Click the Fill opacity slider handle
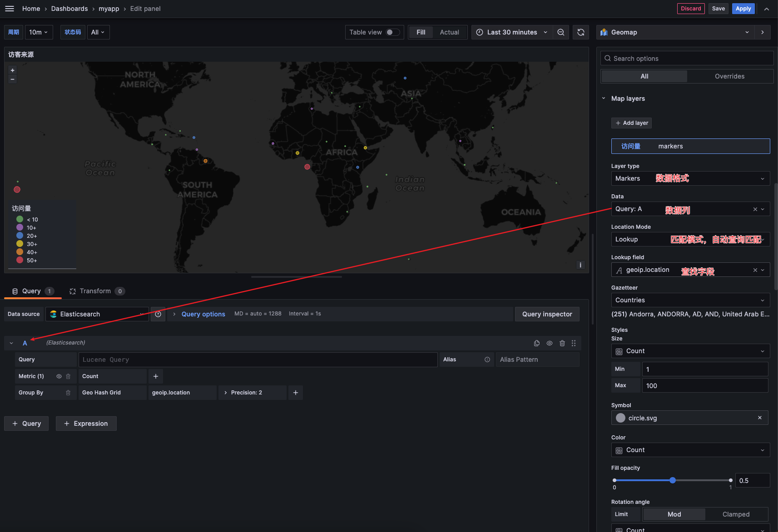The height and width of the screenshot is (532, 778). coord(673,480)
